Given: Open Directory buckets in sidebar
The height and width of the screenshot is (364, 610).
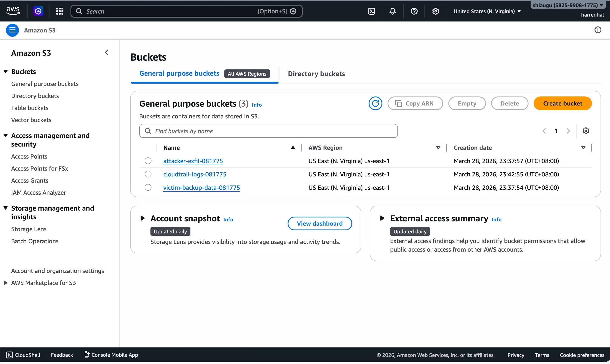Looking at the screenshot, I should coord(35,96).
